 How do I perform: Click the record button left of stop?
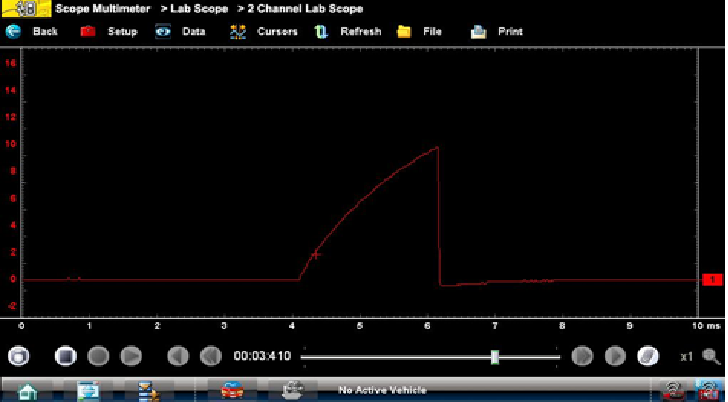[x=22, y=356]
